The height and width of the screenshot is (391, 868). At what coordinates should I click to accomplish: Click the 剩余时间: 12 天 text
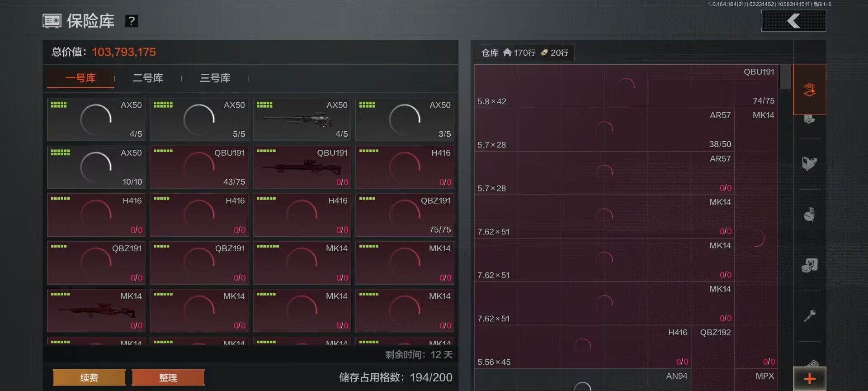[419, 354]
